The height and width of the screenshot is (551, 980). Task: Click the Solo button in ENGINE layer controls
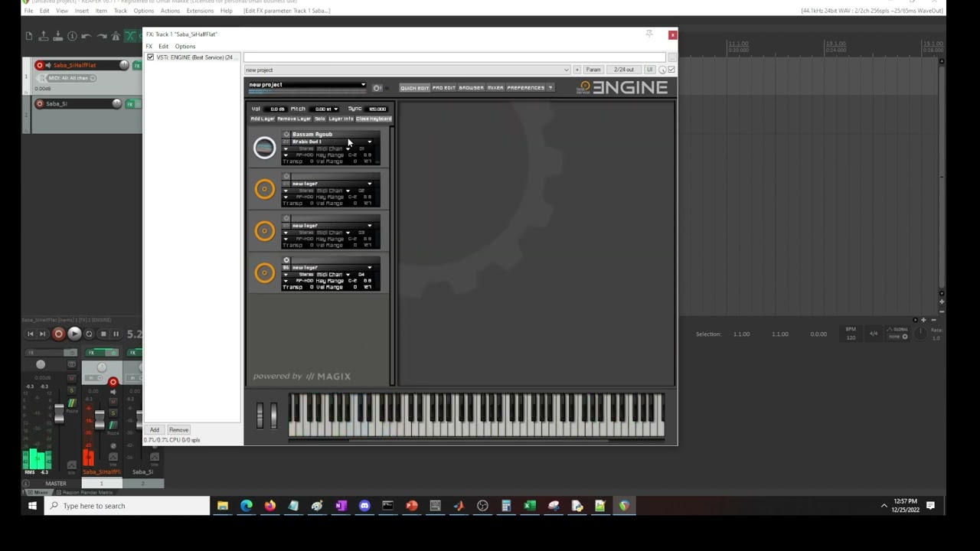tap(320, 119)
